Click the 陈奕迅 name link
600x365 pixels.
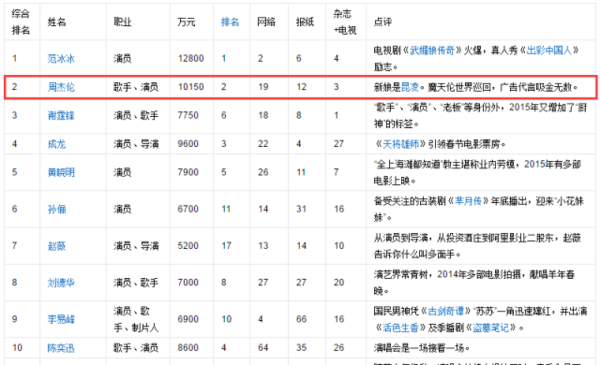pos(61,348)
